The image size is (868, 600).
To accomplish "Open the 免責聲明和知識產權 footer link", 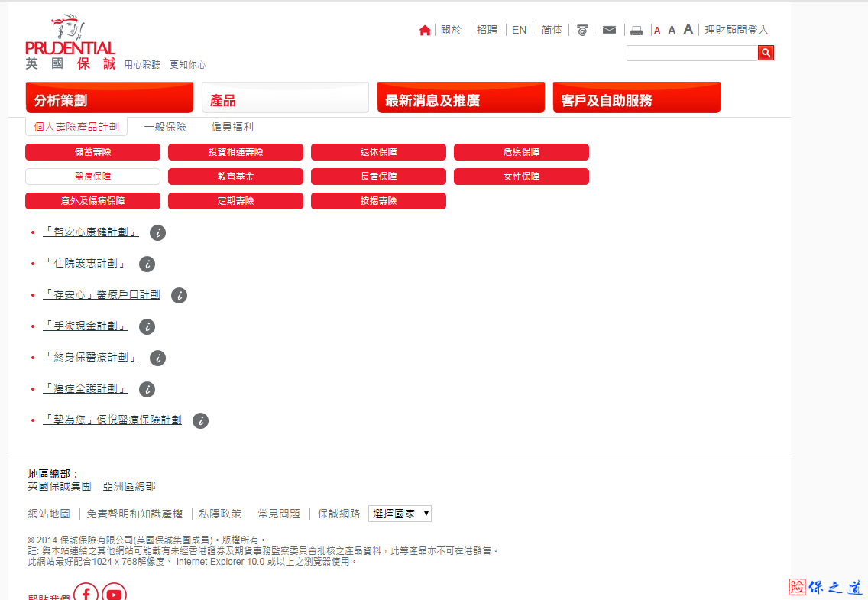I will click(x=134, y=514).
